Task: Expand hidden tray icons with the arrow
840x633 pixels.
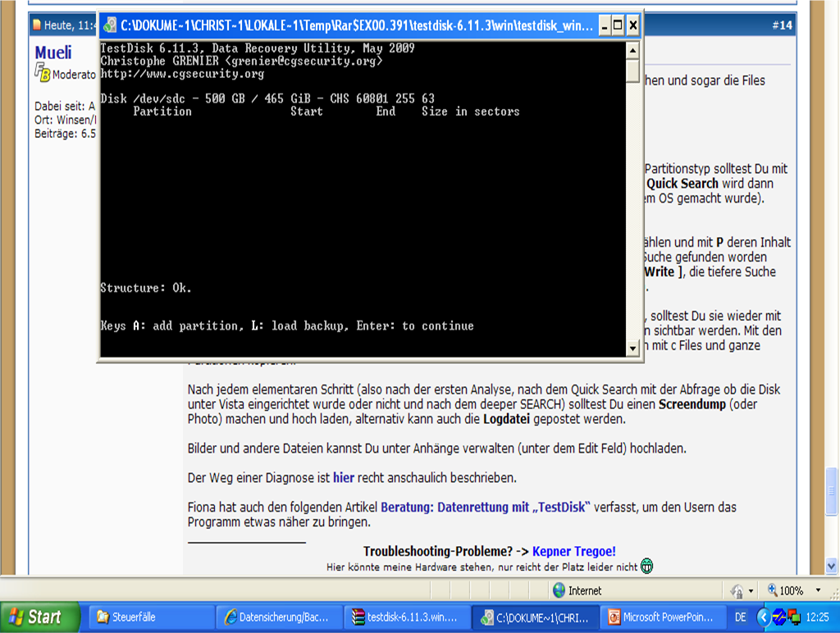Action: 764,617
